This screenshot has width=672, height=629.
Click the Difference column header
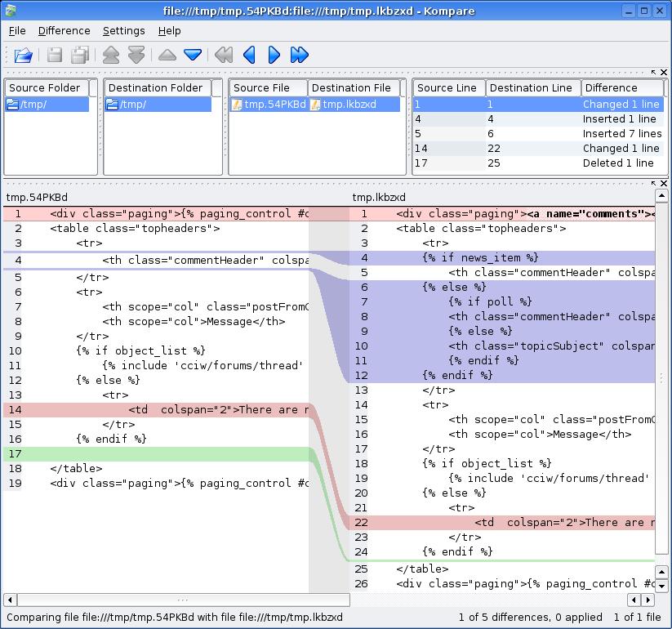pos(622,88)
